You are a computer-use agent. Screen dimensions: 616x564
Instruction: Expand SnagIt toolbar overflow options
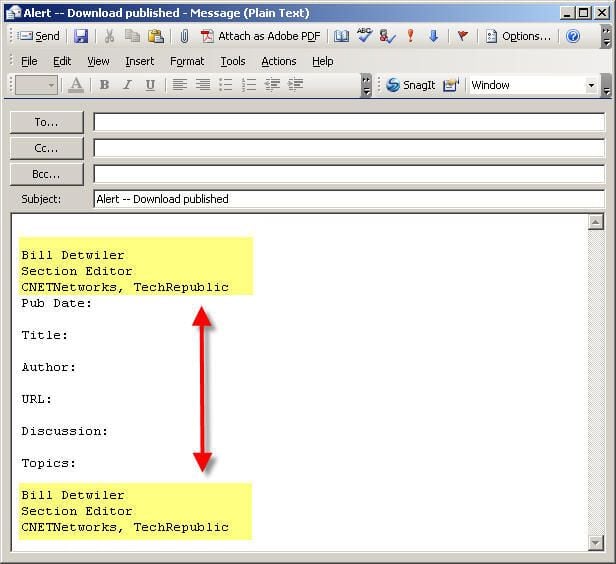607,85
